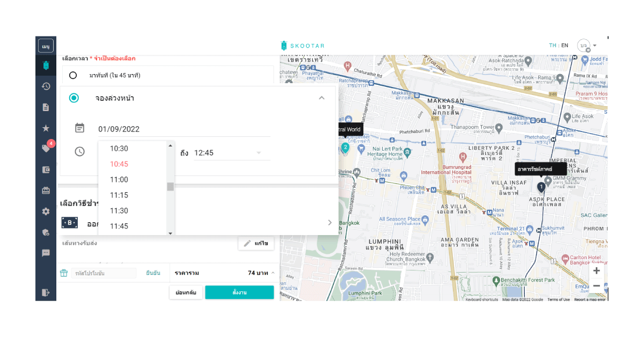644x337 pixels.
Task: Expand the payment method right chevron
Action: (330, 223)
